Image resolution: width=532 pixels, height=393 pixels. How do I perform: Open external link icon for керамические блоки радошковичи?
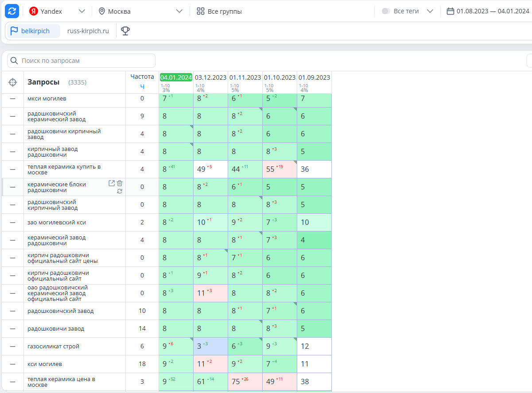point(112,183)
